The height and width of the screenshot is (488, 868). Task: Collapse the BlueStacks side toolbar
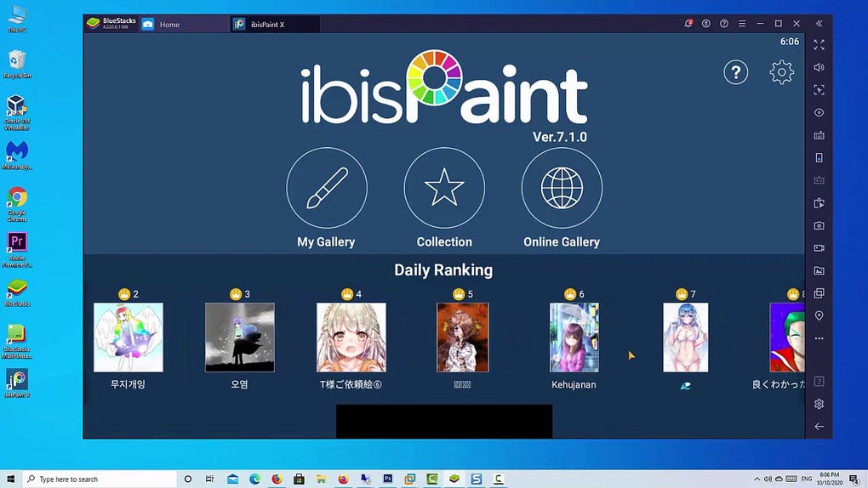tap(819, 24)
